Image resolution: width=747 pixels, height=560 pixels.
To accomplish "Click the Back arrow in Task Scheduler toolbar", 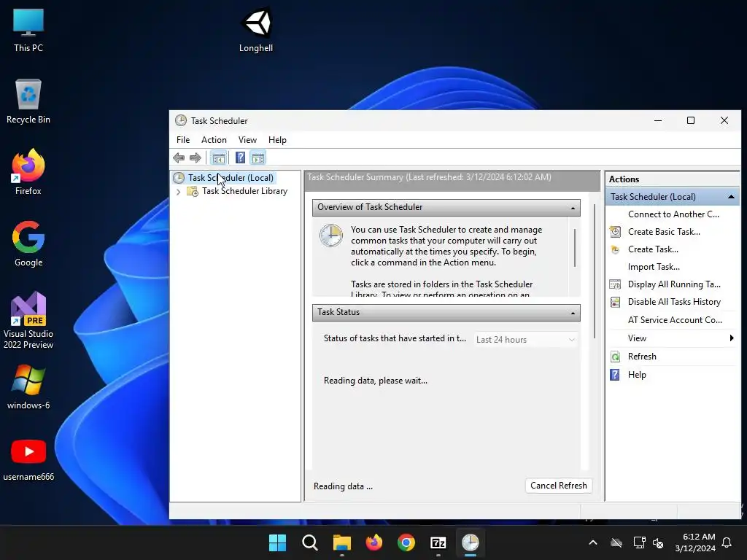I will 179,157.
